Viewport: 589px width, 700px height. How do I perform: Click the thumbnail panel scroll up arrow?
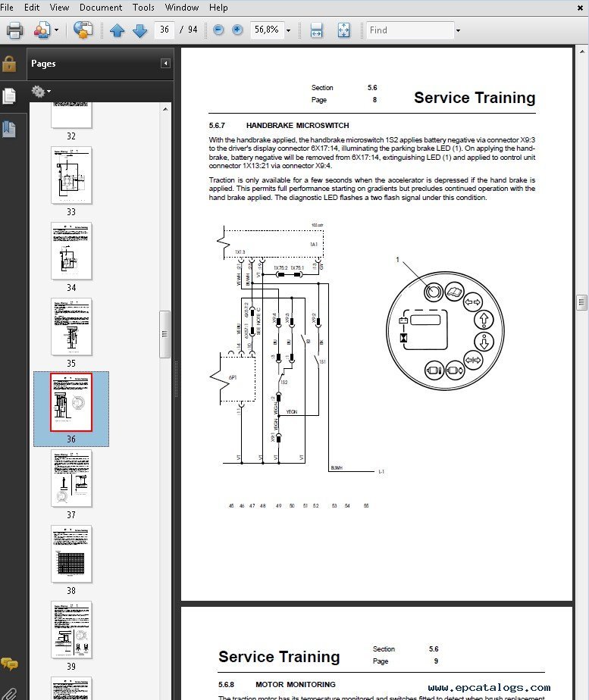point(165,109)
